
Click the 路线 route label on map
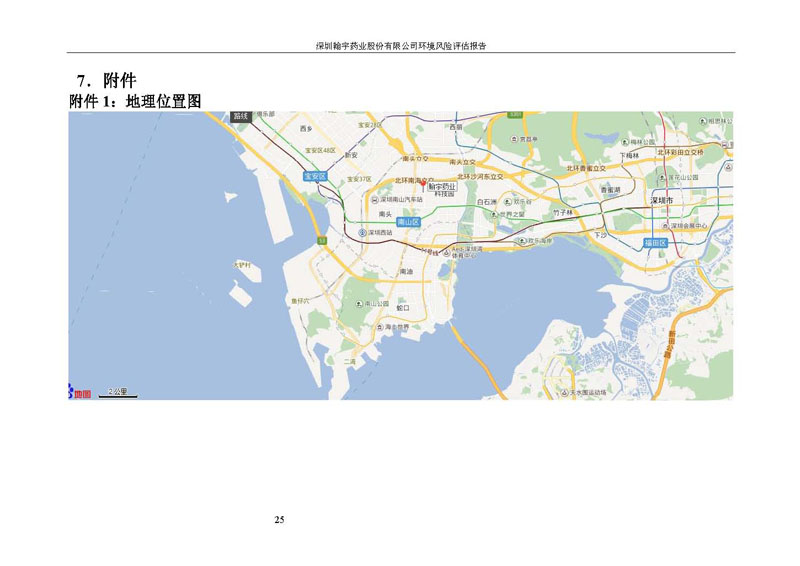tap(241, 117)
